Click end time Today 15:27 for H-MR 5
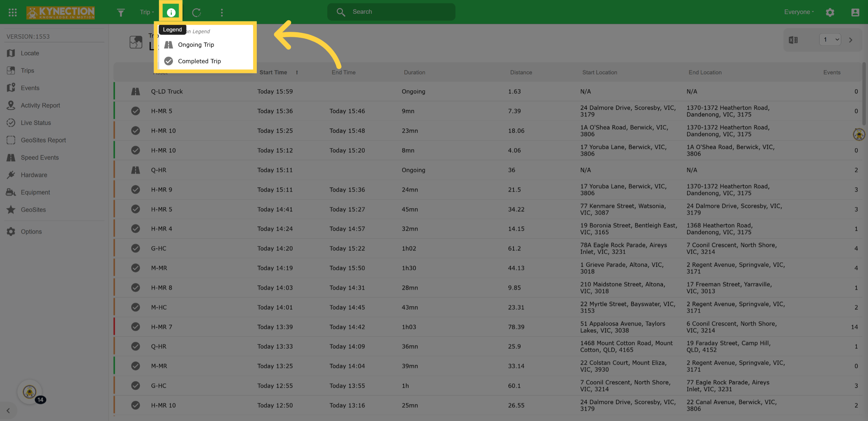 click(x=347, y=209)
